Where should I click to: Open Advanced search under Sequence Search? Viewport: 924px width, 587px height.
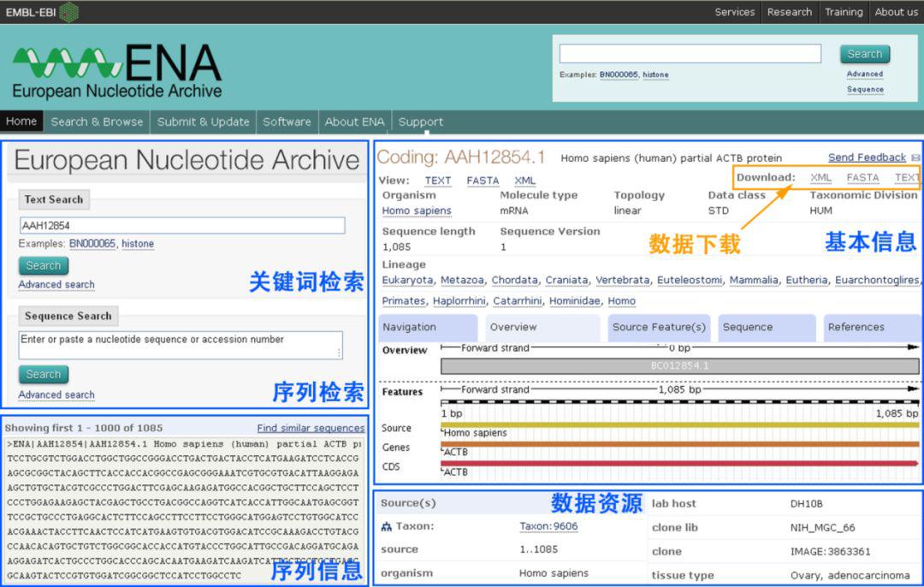click(x=56, y=394)
